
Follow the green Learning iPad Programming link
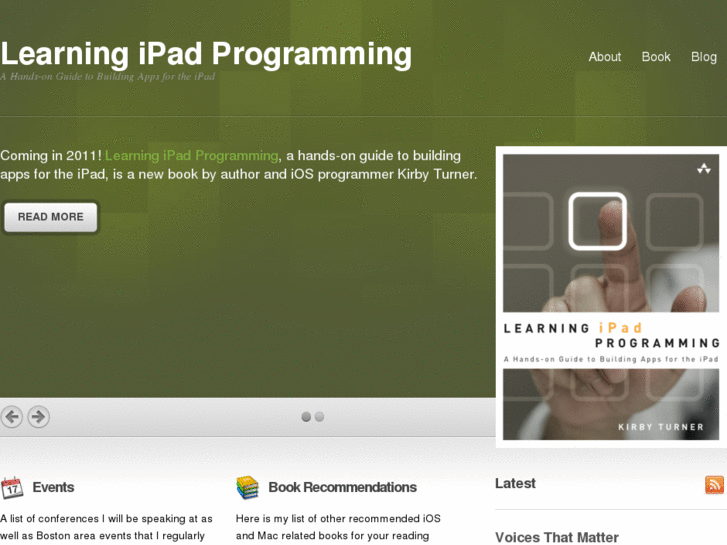(x=191, y=155)
